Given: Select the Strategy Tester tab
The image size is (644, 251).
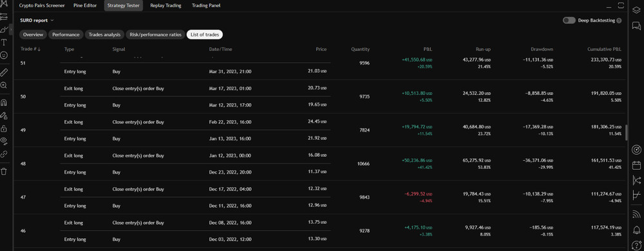Looking at the screenshot, I should 124,6.
